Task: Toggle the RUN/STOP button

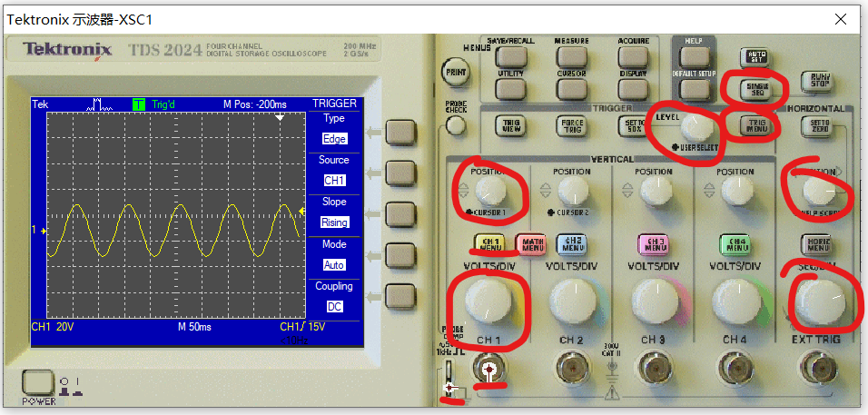Action: 819,83
